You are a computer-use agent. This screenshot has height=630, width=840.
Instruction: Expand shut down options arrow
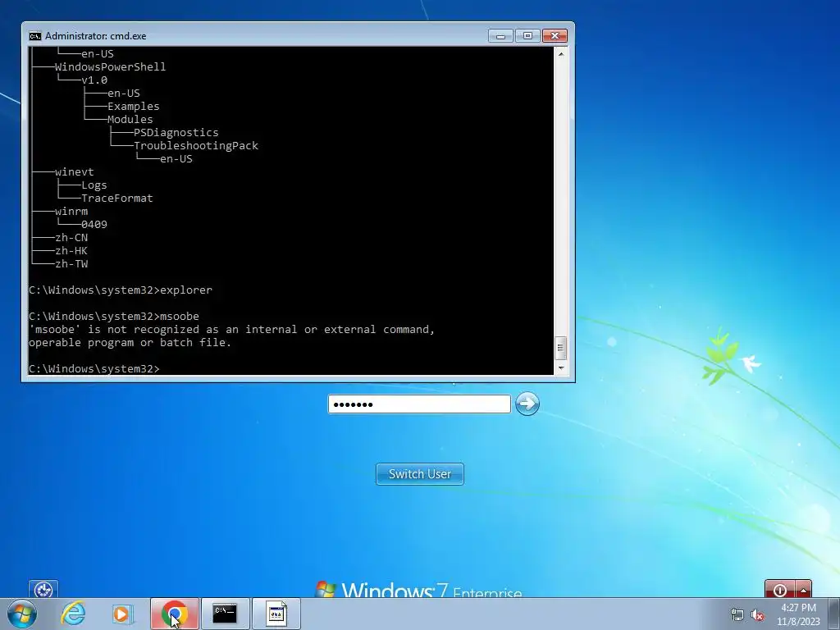coord(804,589)
